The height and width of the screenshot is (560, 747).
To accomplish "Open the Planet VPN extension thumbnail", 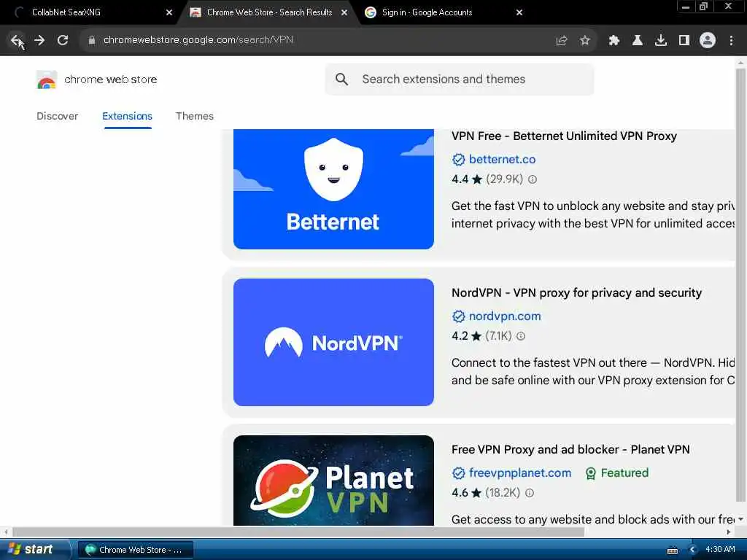I will [x=333, y=481].
